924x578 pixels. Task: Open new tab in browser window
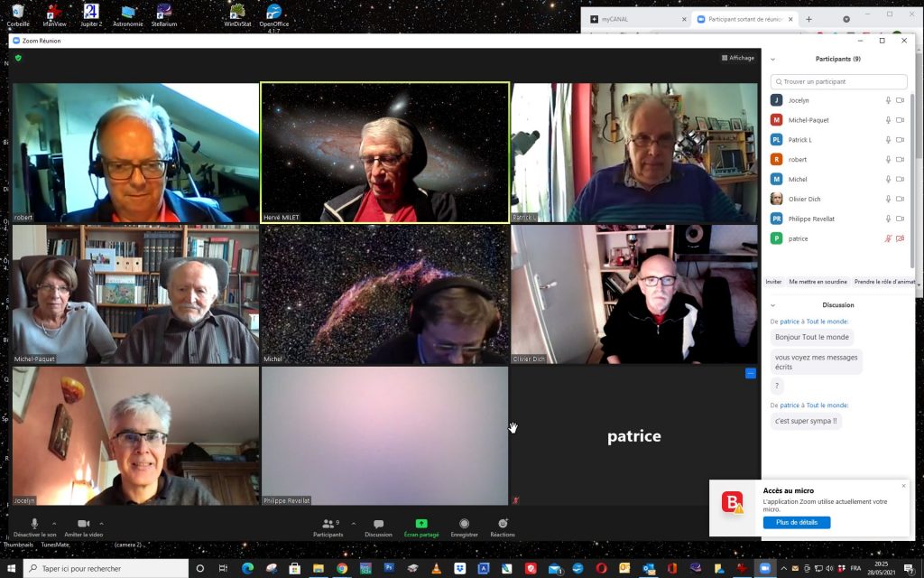click(808, 19)
